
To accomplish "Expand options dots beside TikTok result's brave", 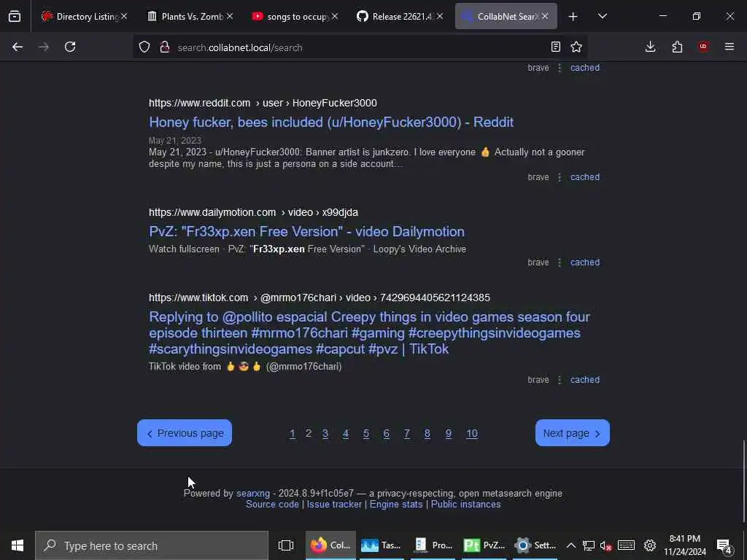I will pyautogui.click(x=560, y=380).
